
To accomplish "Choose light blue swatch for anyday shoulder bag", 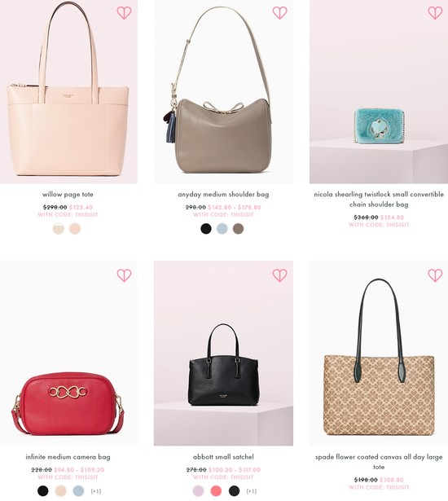I will [x=222, y=229].
